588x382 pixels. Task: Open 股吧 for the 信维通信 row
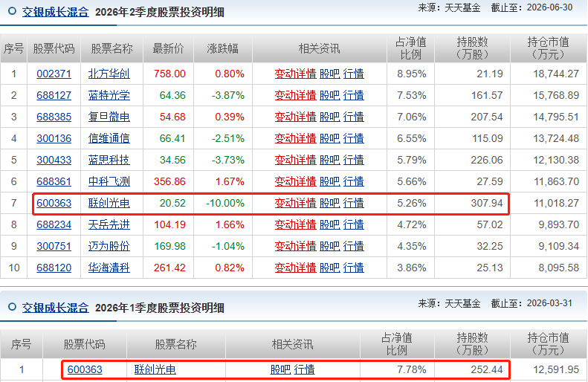(330, 138)
